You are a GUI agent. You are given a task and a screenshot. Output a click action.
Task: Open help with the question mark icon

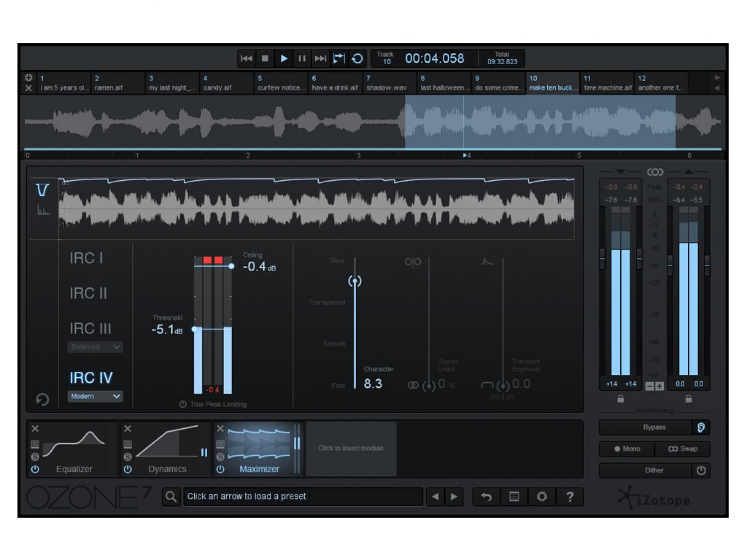point(570,496)
